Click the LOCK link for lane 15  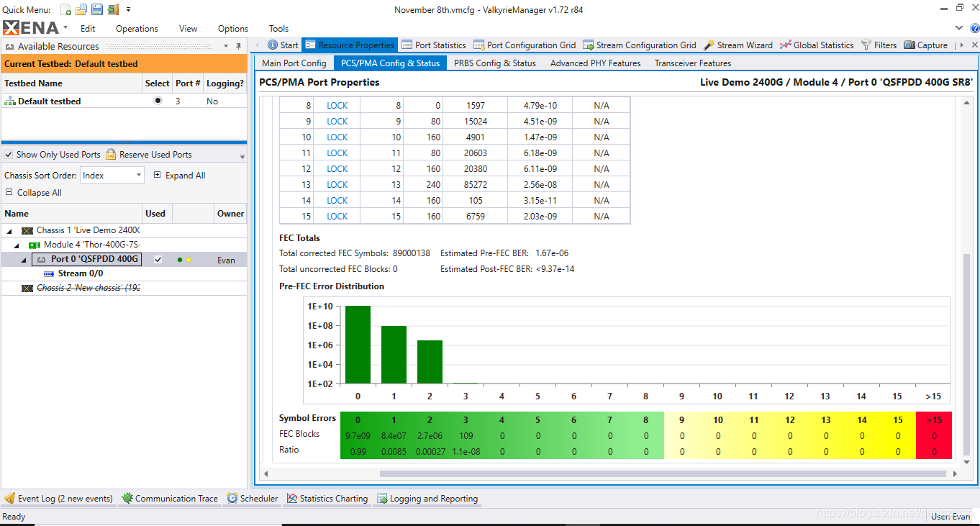pyautogui.click(x=337, y=217)
